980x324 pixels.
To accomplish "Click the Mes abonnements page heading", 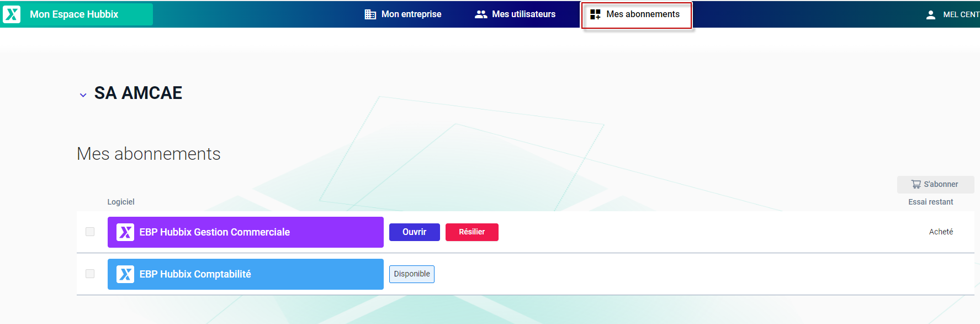I will [x=149, y=154].
